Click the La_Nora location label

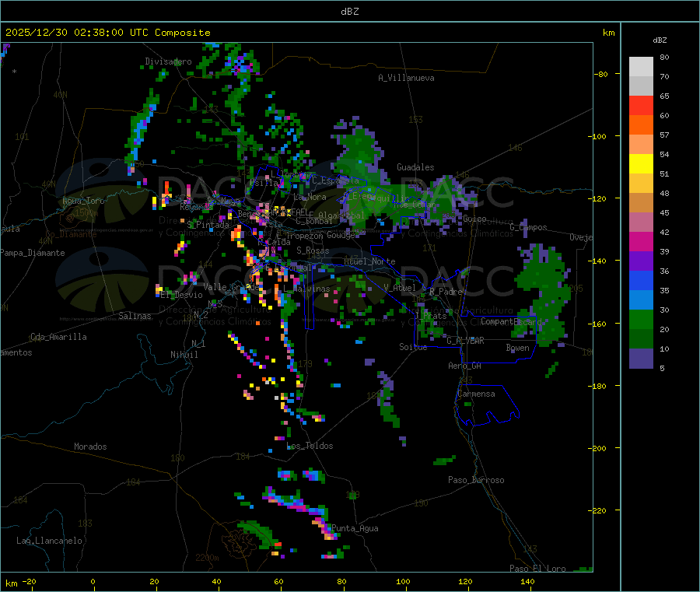[x=310, y=197]
